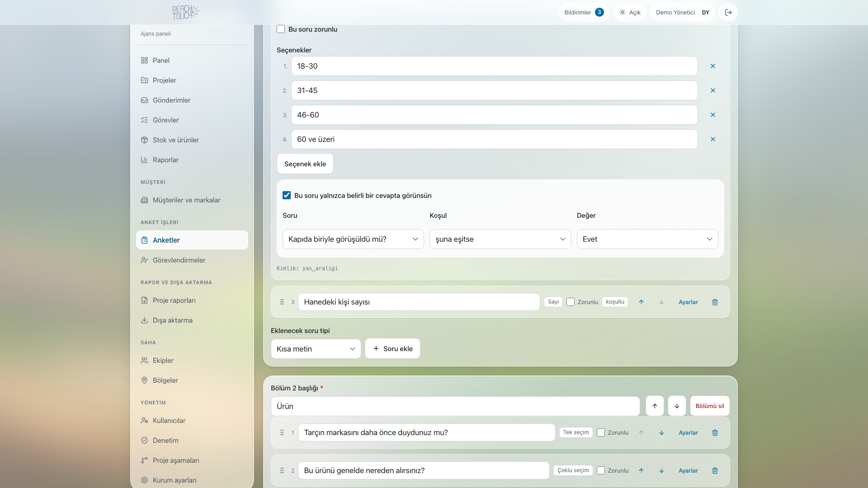This screenshot has height=488, width=868.
Task: Click the red 'Bölümü sil' button
Action: 710,406
